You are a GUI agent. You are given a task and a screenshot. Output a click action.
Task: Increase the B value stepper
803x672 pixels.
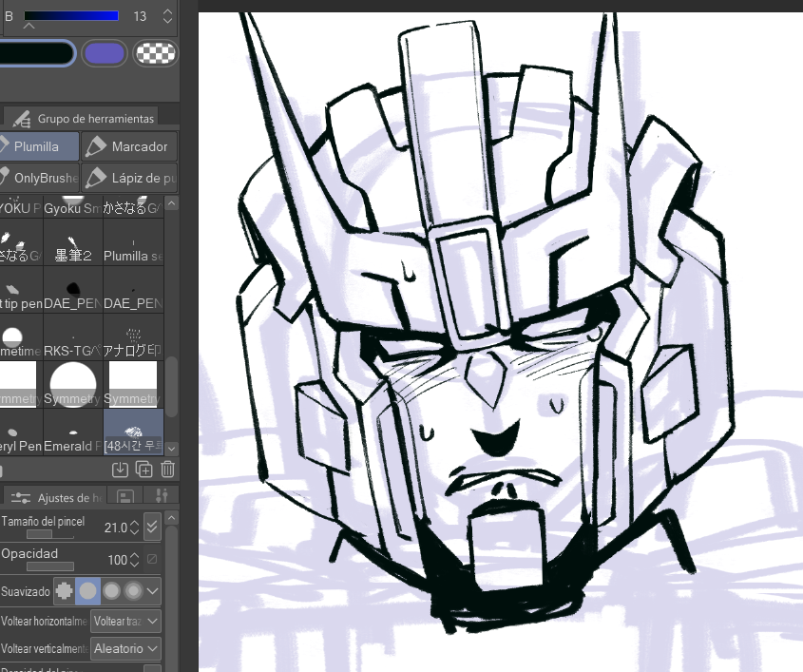pos(167,10)
